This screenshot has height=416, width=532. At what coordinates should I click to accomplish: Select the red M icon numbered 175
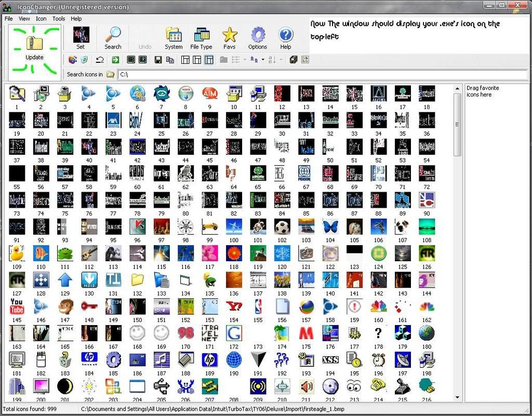click(x=306, y=333)
